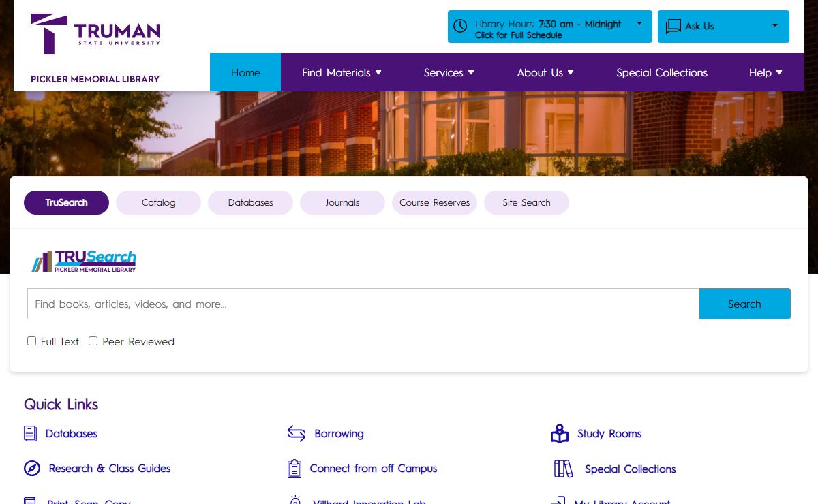Select the Journals search tab

click(342, 202)
